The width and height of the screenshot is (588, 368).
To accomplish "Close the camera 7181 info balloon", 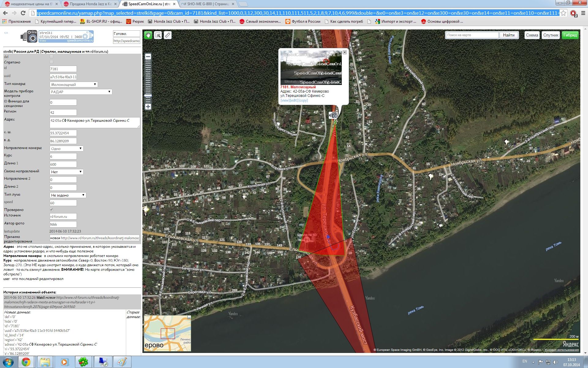I will pyautogui.click(x=345, y=52).
